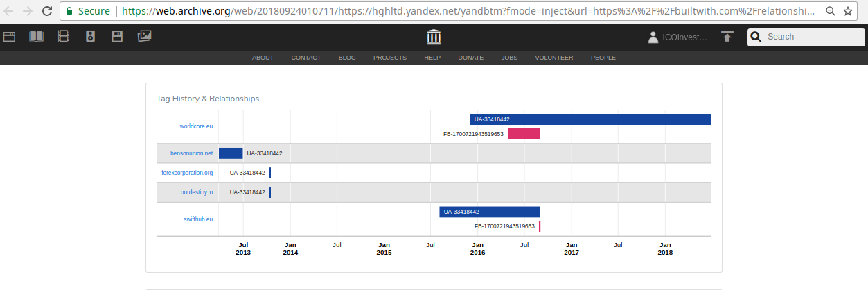The height and width of the screenshot is (290, 868).
Task: Open the forexcorporation.org link
Action: tap(187, 173)
